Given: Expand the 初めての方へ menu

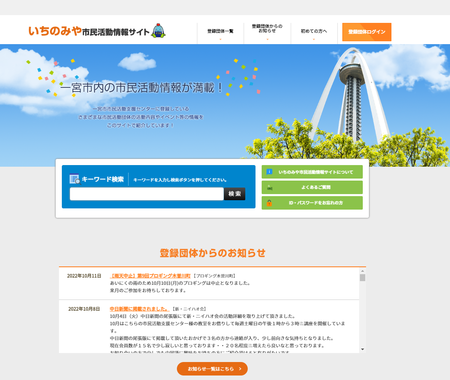Looking at the screenshot, I should pyautogui.click(x=314, y=32).
